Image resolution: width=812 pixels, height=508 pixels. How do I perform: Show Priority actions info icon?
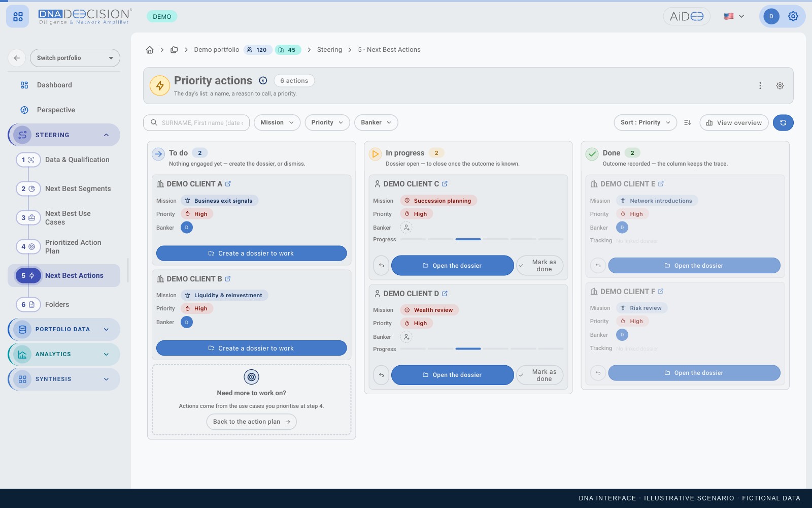tap(263, 80)
